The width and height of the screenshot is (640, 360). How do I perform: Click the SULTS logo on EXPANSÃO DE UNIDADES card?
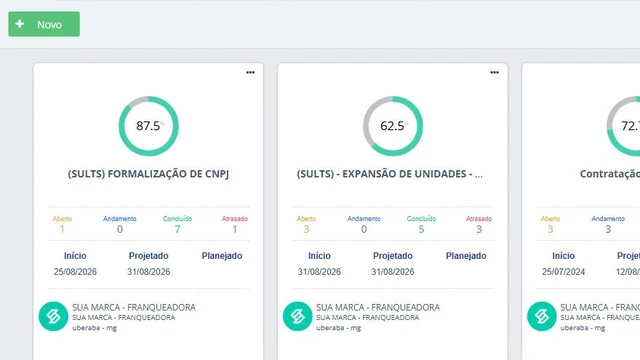pos(298,316)
